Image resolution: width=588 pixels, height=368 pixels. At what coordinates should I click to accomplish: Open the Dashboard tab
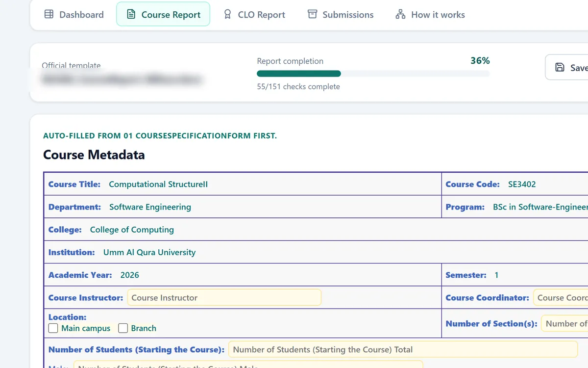[74, 14]
